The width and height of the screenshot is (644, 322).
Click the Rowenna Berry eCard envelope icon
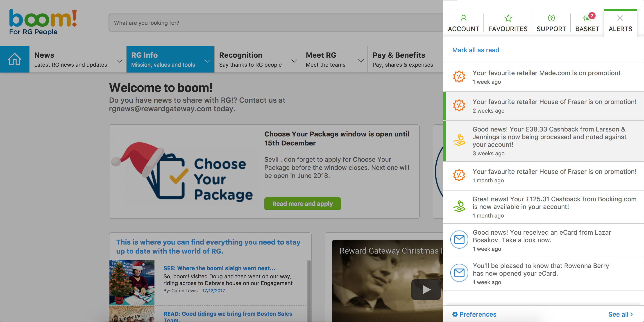pos(459,273)
